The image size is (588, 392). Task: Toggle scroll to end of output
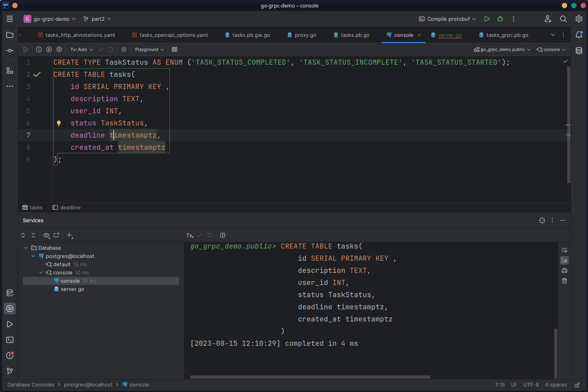[564, 260]
